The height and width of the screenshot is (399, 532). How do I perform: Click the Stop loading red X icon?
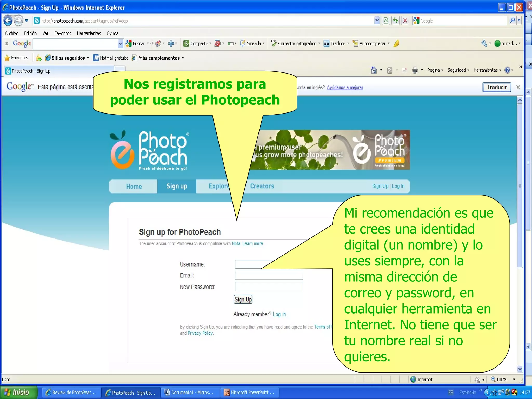[x=405, y=21]
